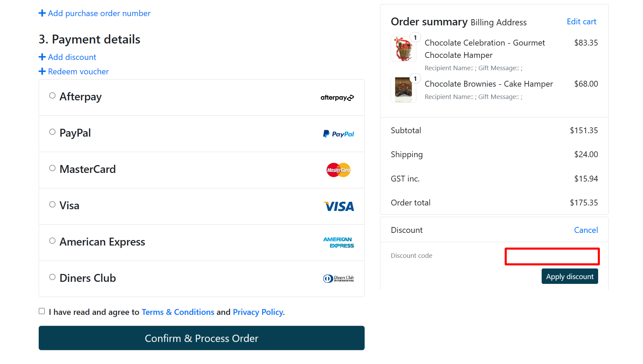Check the Terms and Conditions agreement checkbox
643x364 pixels.
click(x=41, y=311)
